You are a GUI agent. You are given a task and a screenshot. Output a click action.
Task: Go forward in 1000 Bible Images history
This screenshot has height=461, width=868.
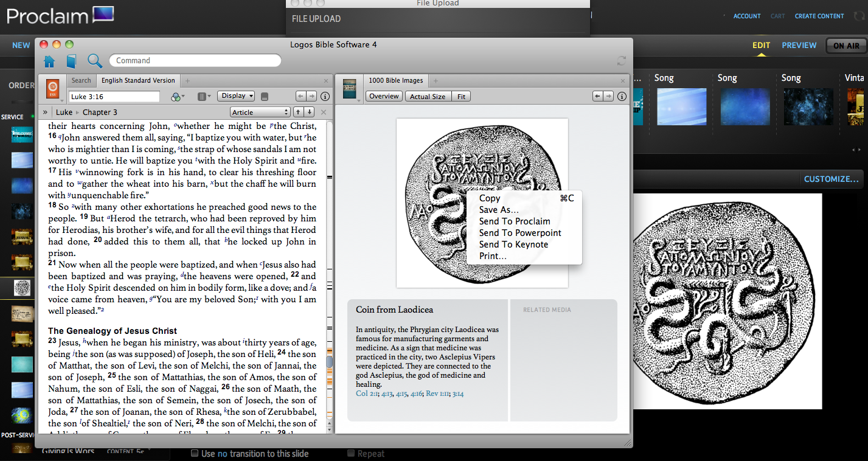tap(608, 96)
